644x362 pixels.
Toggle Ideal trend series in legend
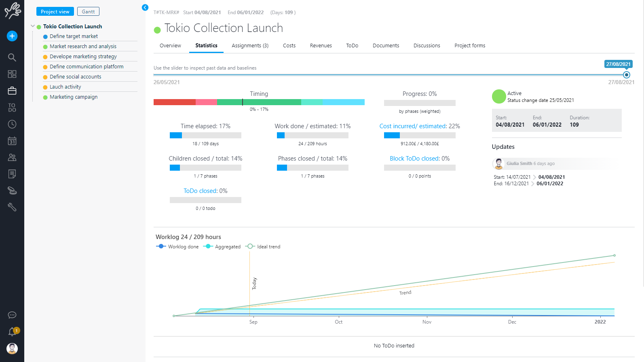[263, 247]
